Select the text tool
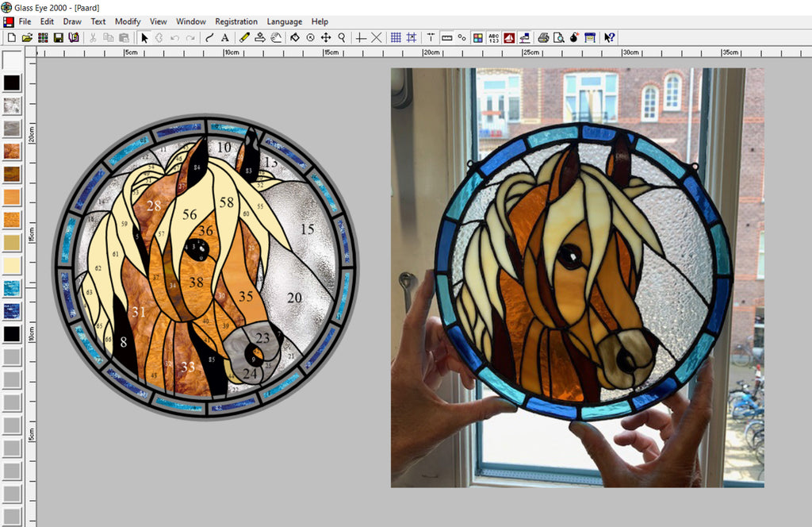This screenshot has height=527, width=812. [225, 37]
